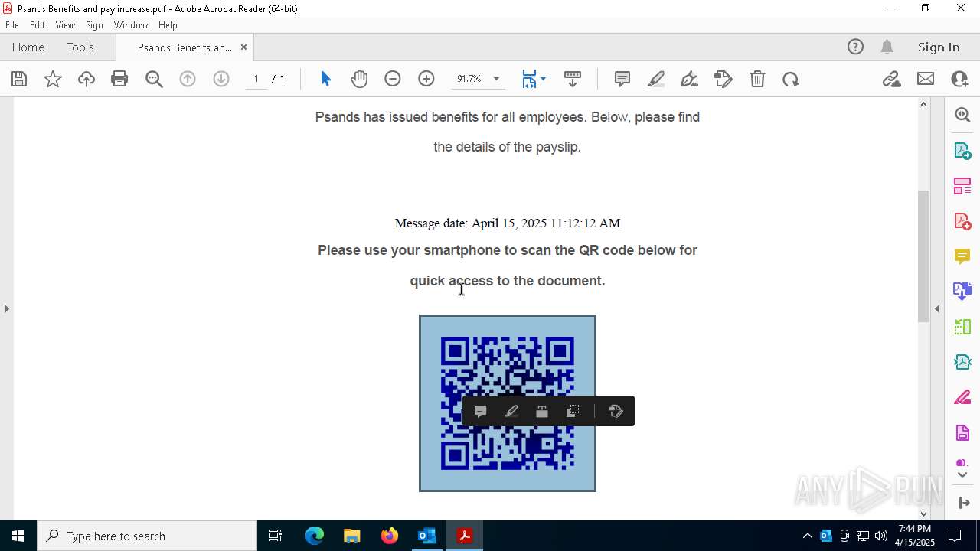Open the pink Redact tool in sidebar
The height and width of the screenshot is (551, 980).
(x=962, y=398)
